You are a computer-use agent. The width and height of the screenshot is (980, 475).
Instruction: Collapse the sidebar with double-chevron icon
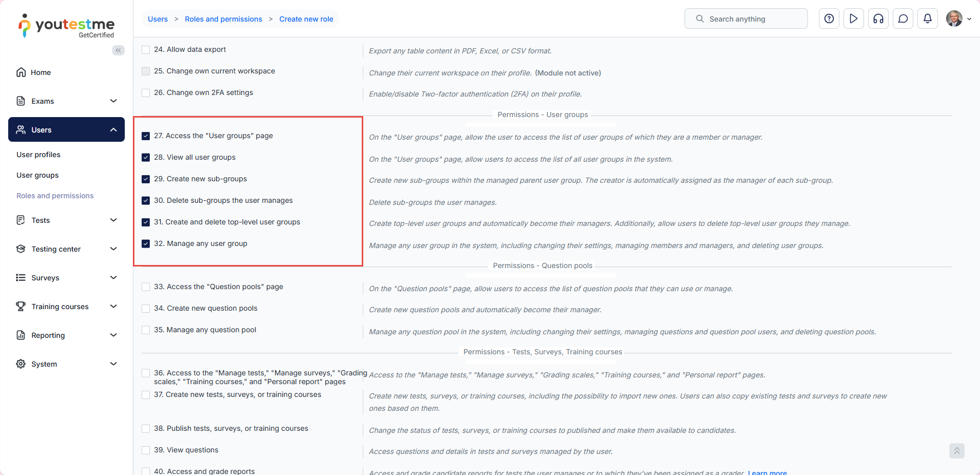tap(119, 50)
